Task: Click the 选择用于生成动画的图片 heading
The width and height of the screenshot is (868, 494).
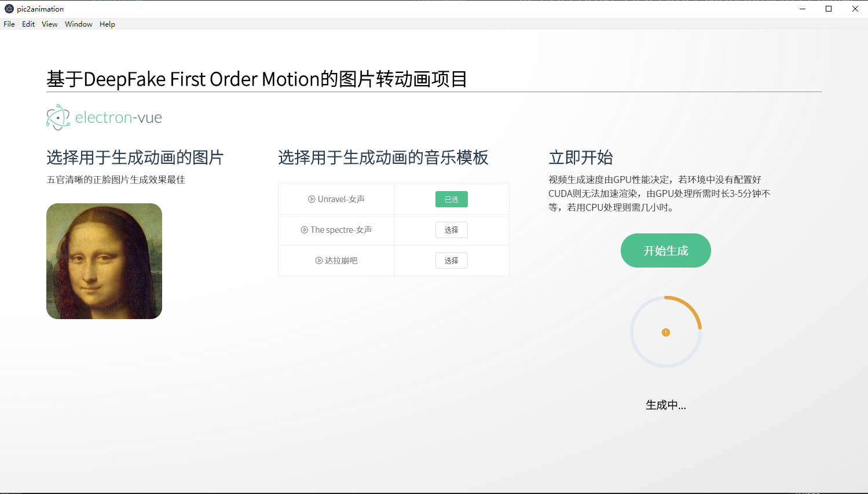Action: [135, 158]
